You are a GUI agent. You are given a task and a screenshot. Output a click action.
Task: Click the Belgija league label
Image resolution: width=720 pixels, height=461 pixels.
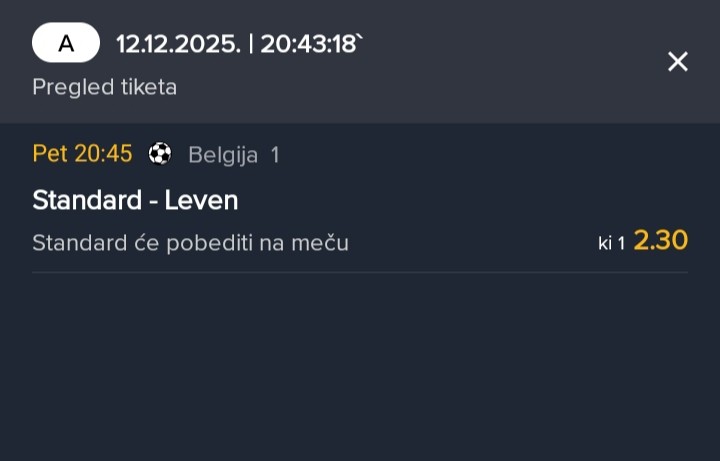[223, 155]
